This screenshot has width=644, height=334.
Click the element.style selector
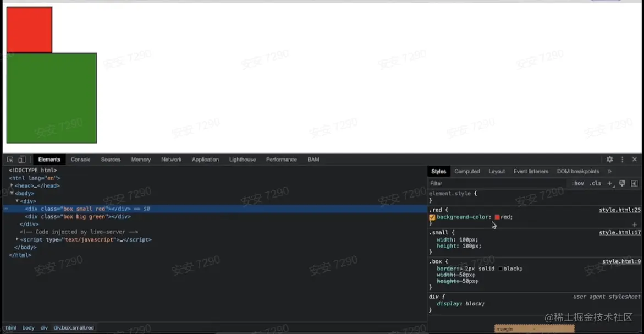click(x=450, y=194)
